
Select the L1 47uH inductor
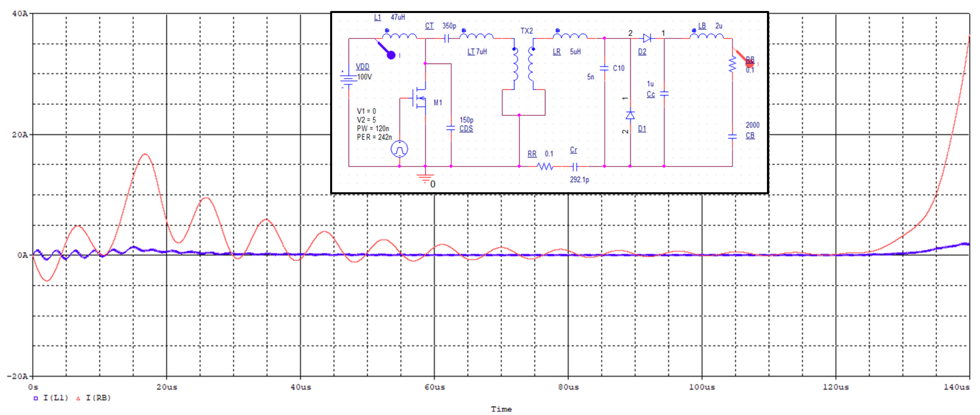pyautogui.click(x=399, y=36)
